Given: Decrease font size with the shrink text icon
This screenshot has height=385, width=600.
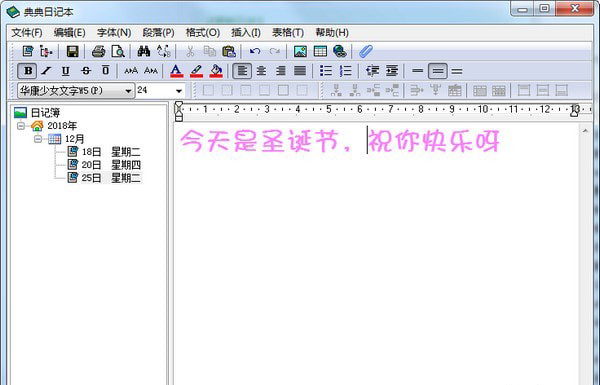Looking at the screenshot, I should coord(151,71).
